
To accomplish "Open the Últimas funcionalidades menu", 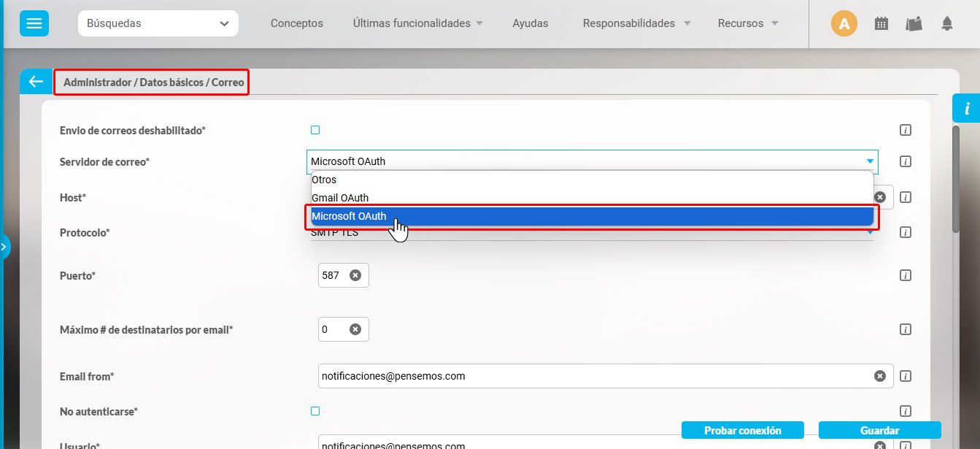I will click(417, 23).
